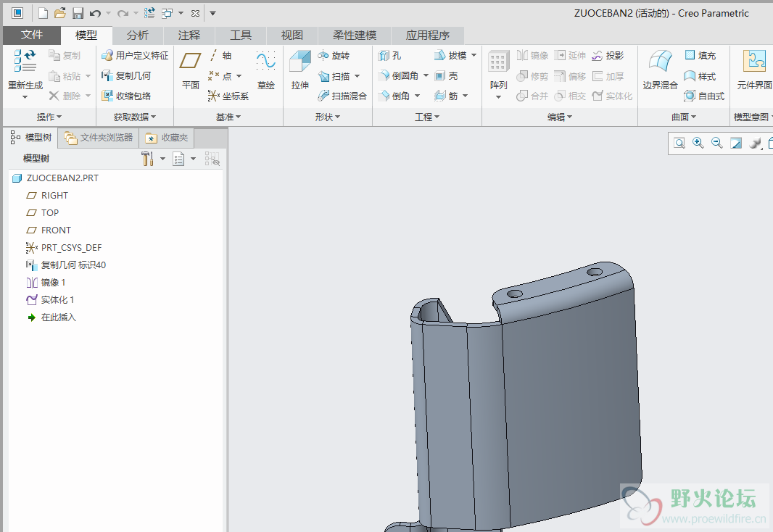Expand the 操作 group overflow

tap(49, 117)
